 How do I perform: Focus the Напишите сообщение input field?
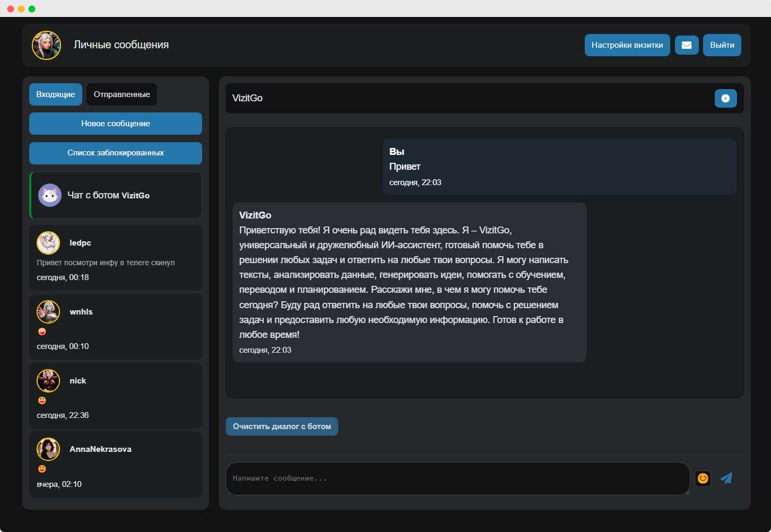456,478
